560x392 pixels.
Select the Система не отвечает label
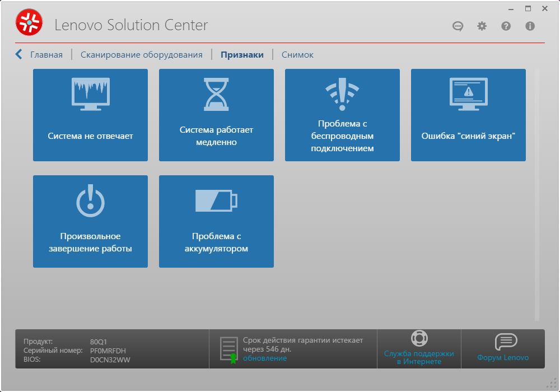[x=90, y=136]
